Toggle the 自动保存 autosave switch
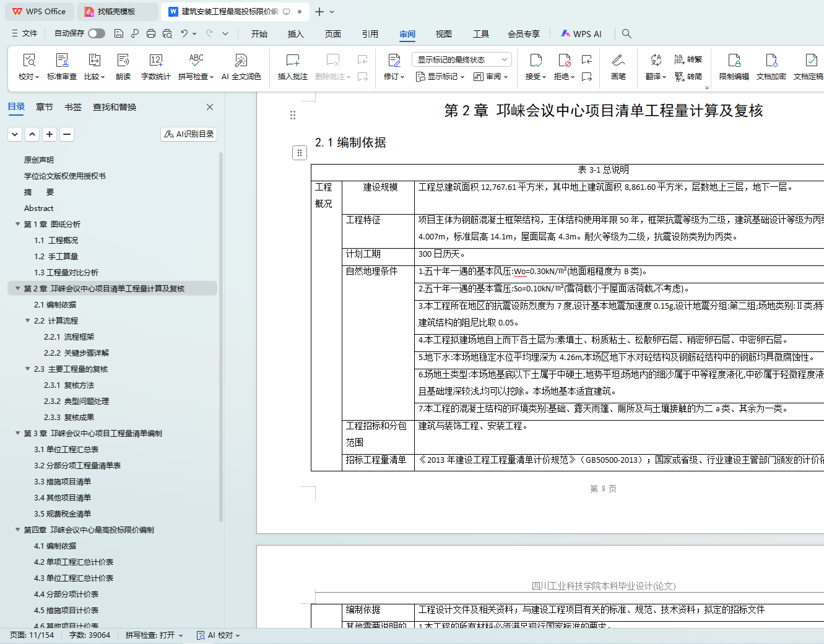The height and width of the screenshot is (644, 824). (x=97, y=33)
